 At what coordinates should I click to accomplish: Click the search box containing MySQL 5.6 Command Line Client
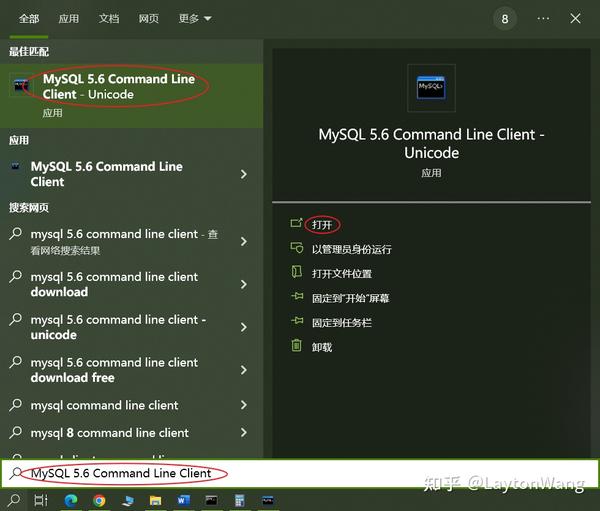click(300, 473)
